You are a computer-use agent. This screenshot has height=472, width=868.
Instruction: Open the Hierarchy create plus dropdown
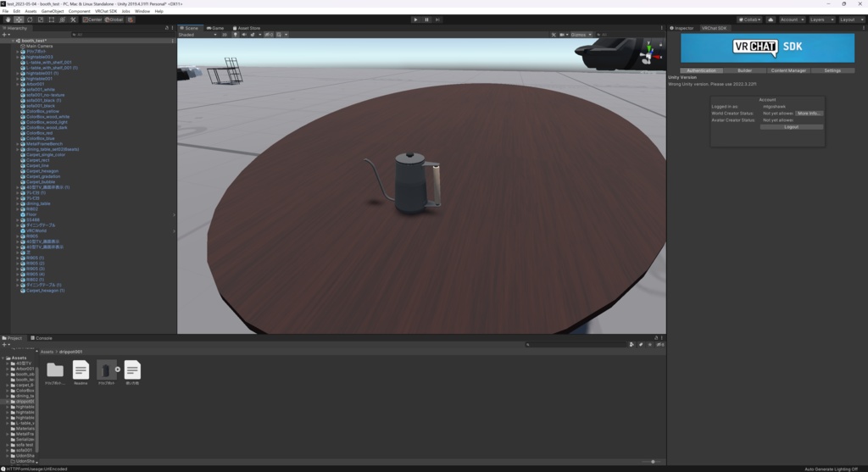click(6, 34)
